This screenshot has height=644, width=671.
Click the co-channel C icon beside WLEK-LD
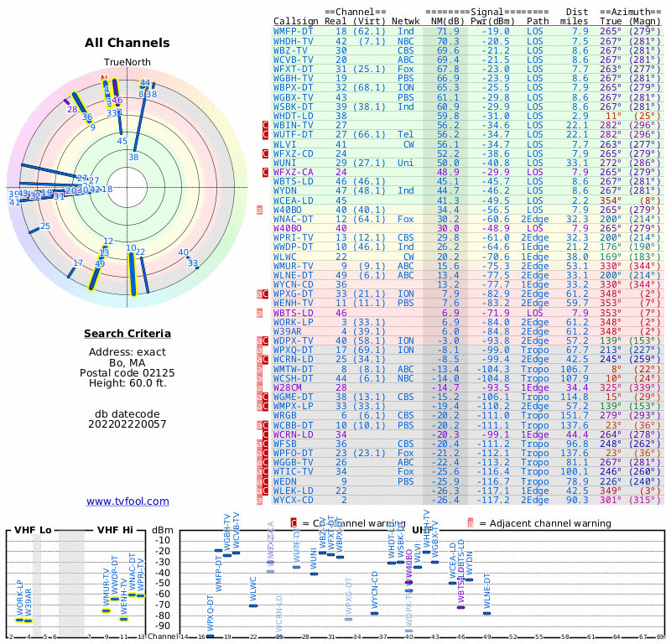coord(265,491)
